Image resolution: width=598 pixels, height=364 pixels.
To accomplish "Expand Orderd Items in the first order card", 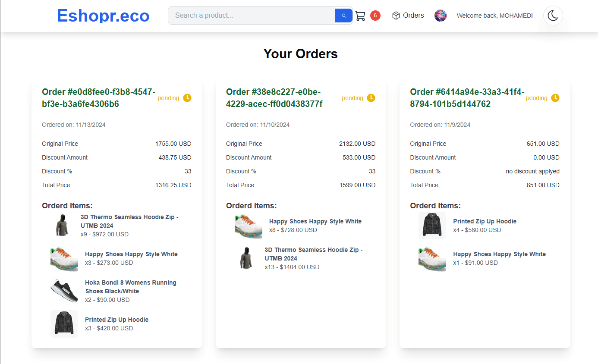I will pos(67,206).
